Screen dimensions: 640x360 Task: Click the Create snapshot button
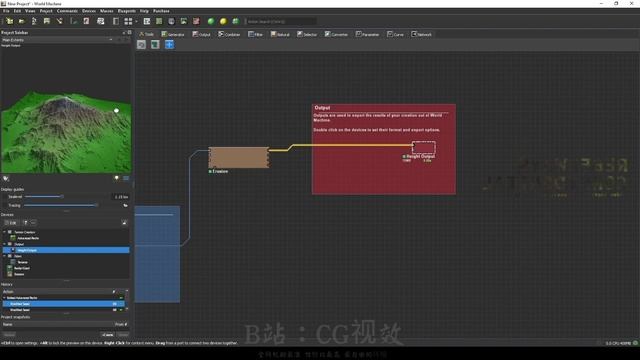click(108, 334)
